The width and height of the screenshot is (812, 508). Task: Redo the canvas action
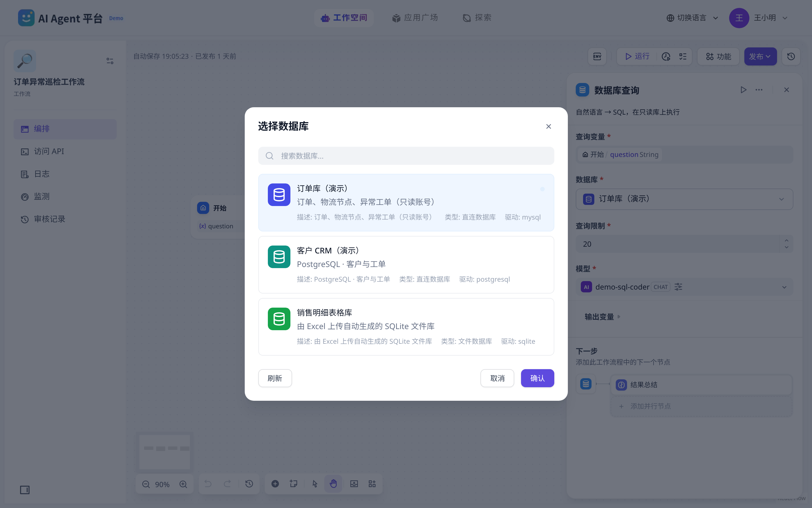(228, 484)
